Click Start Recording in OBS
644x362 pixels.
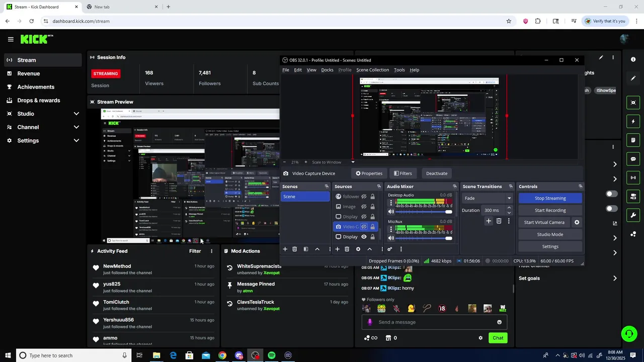pyautogui.click(x=550, y=210)
